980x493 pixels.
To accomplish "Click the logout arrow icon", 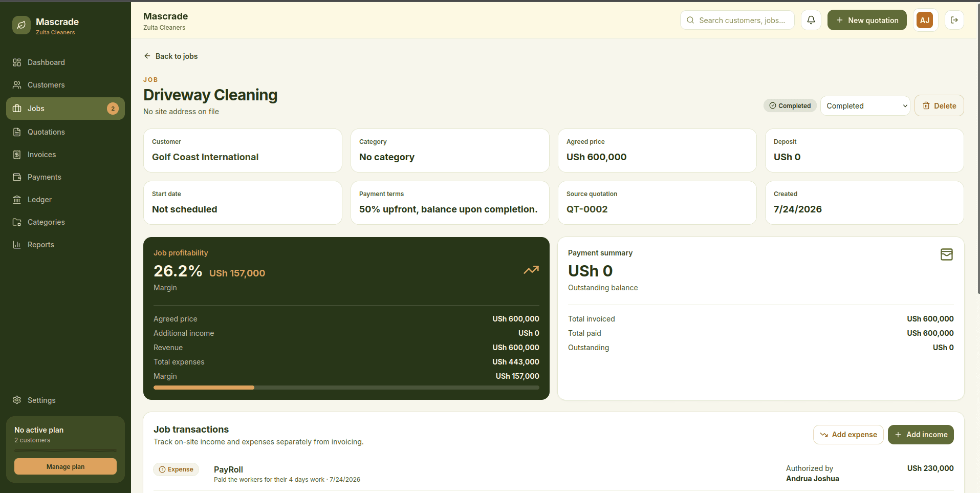I will pyautogui.click(x=954, y=20).
